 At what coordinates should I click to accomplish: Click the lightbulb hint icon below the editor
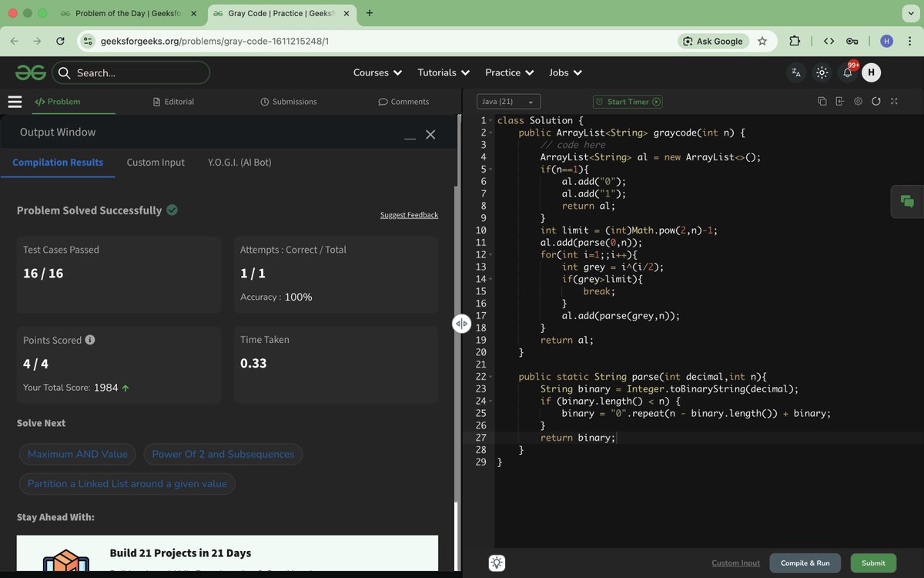[497, 563]
